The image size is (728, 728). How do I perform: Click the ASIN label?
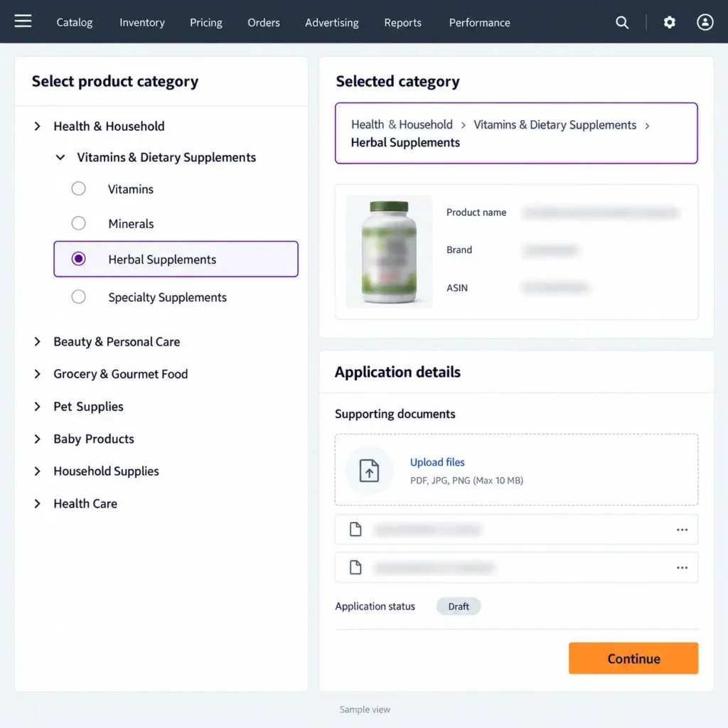[457, 288]
